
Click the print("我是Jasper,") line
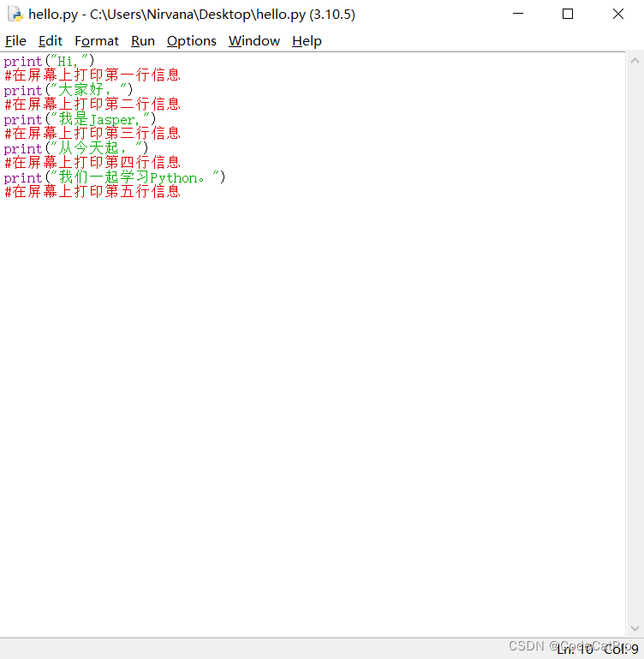[80, 119]
